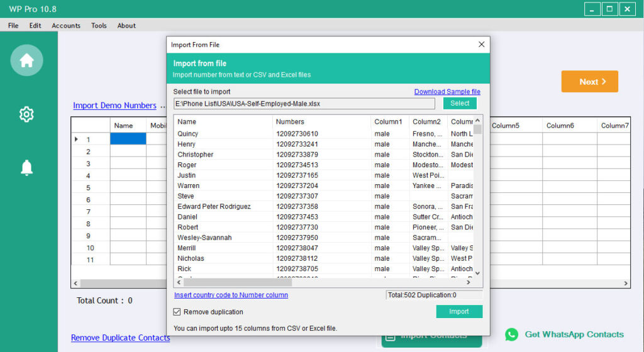Select the Nicholas row

coord(324,258)
